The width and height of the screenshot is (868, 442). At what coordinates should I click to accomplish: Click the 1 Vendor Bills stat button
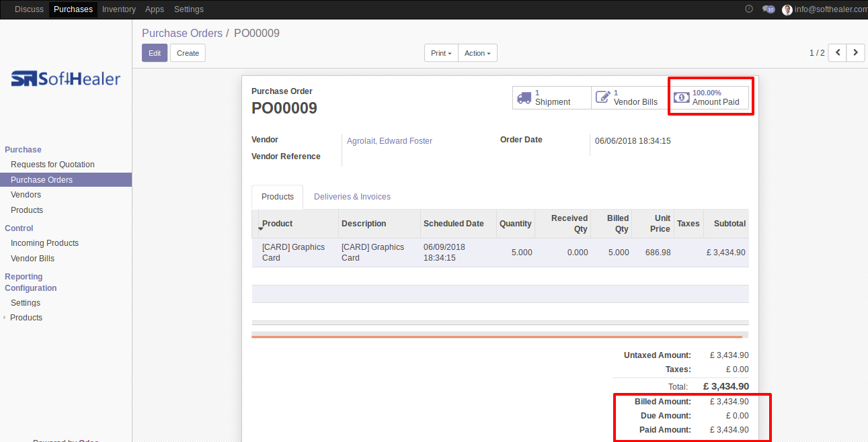631,97
